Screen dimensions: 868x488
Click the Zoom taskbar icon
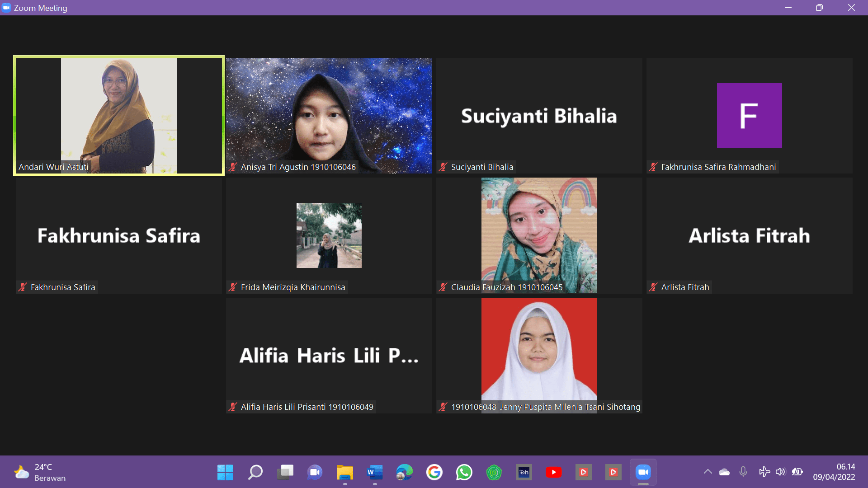[643, 473]
